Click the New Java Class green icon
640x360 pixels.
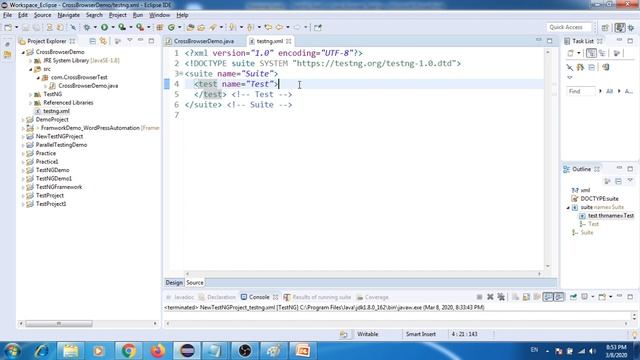(x=171, y=27)
